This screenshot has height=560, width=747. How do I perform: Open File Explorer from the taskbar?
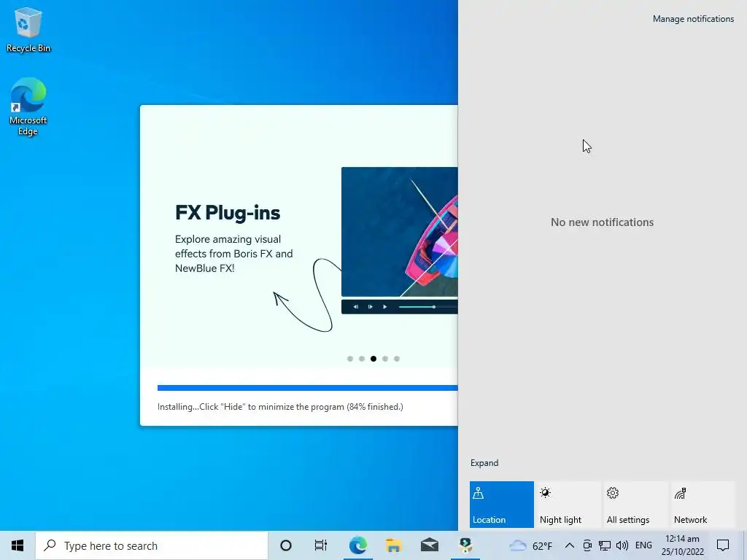(393, 545)
